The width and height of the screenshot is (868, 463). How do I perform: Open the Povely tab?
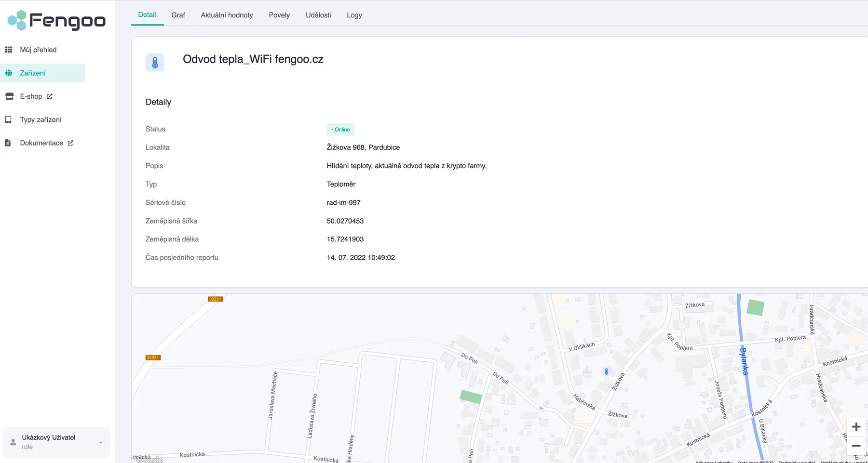[279, 15]
